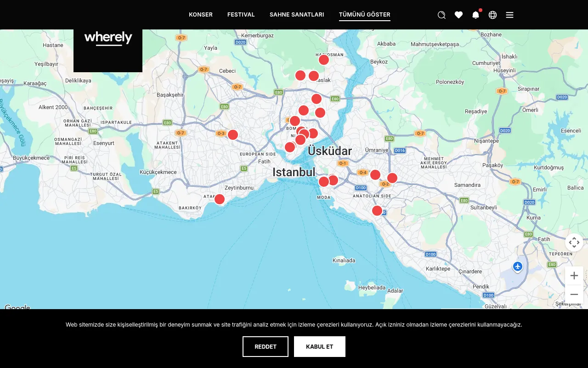The width and height of the screenshot is (588, 368).
Task: Select Tümünü Göster menu item
Action: [365, 15]
